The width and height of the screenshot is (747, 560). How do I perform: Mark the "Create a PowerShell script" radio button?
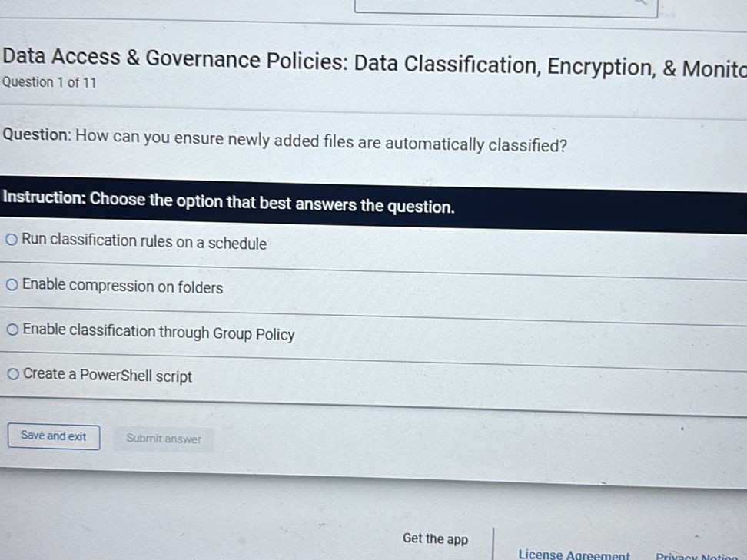point(14,375)
